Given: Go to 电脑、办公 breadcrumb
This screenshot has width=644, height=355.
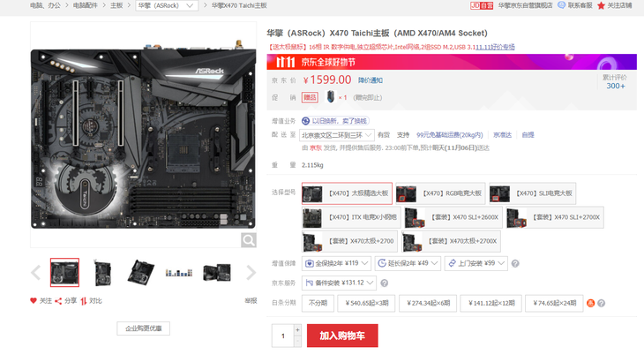Looking at the screenshot, I should click(x=45, y=5).
